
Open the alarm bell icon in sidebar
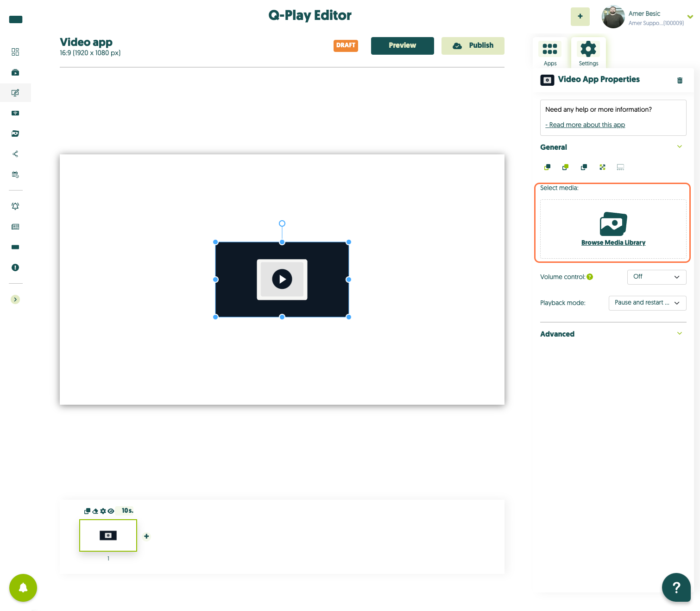coord(15,206)
